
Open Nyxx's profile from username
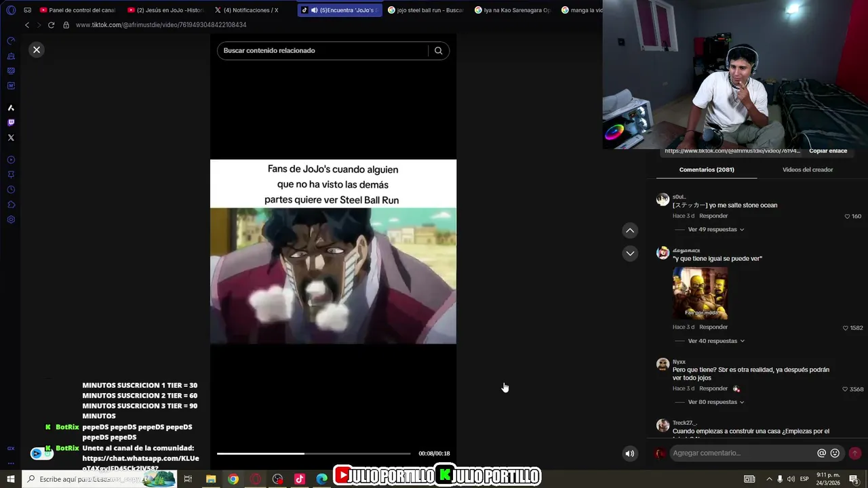click(x=679, y=362)
